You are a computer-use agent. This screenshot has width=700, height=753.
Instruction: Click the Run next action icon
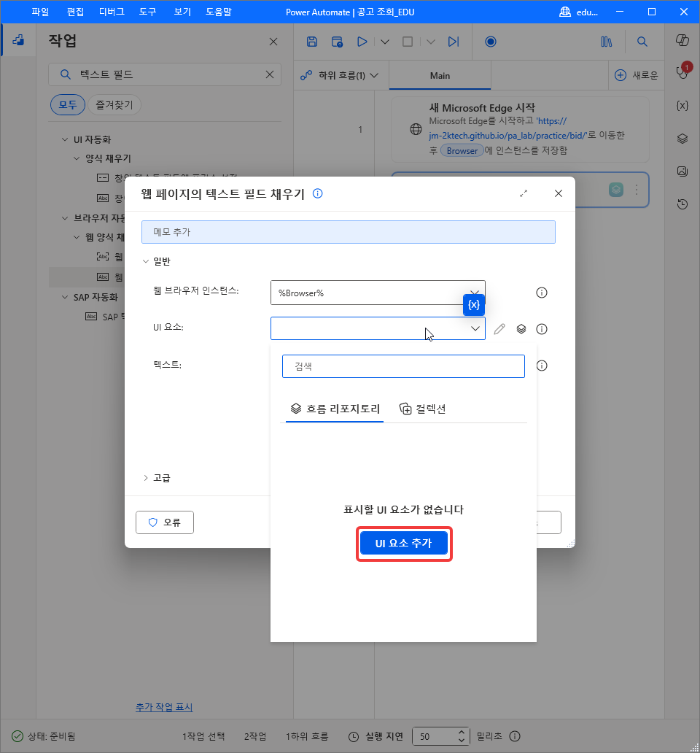454,42
